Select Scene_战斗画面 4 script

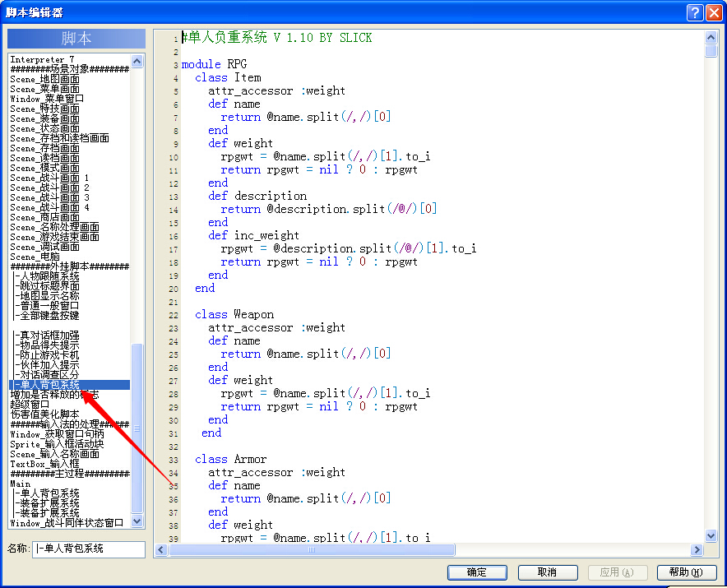click(x=49, y=208)
